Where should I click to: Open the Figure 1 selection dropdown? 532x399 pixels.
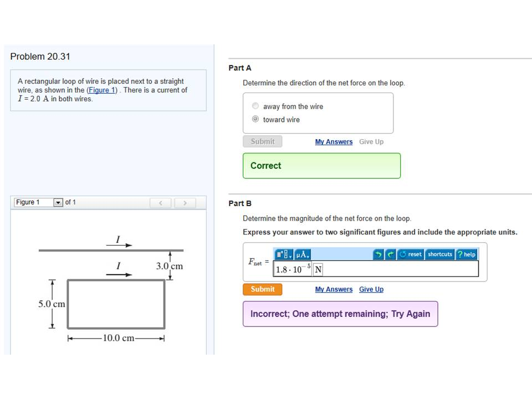pos(58,202)
